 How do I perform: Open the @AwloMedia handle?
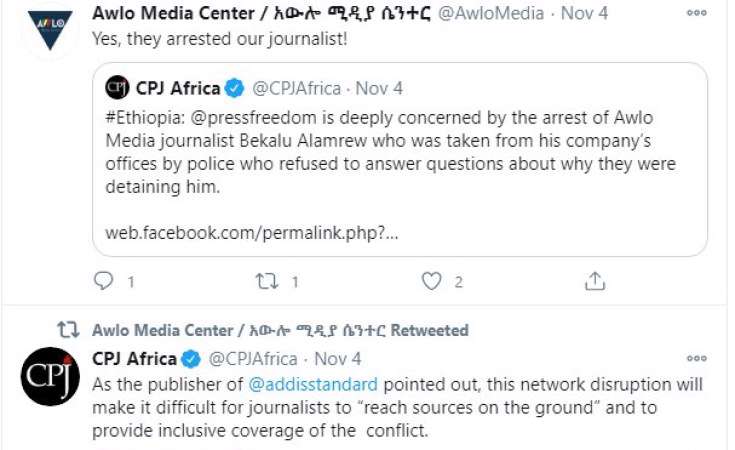491,13
